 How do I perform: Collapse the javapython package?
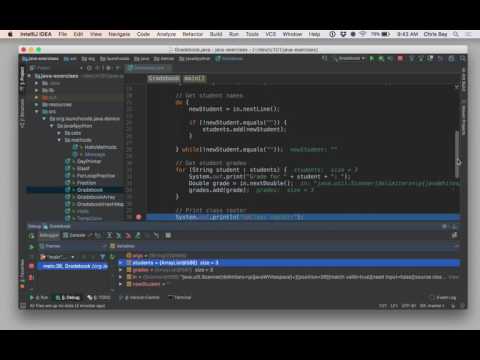(x=51, y=126)
